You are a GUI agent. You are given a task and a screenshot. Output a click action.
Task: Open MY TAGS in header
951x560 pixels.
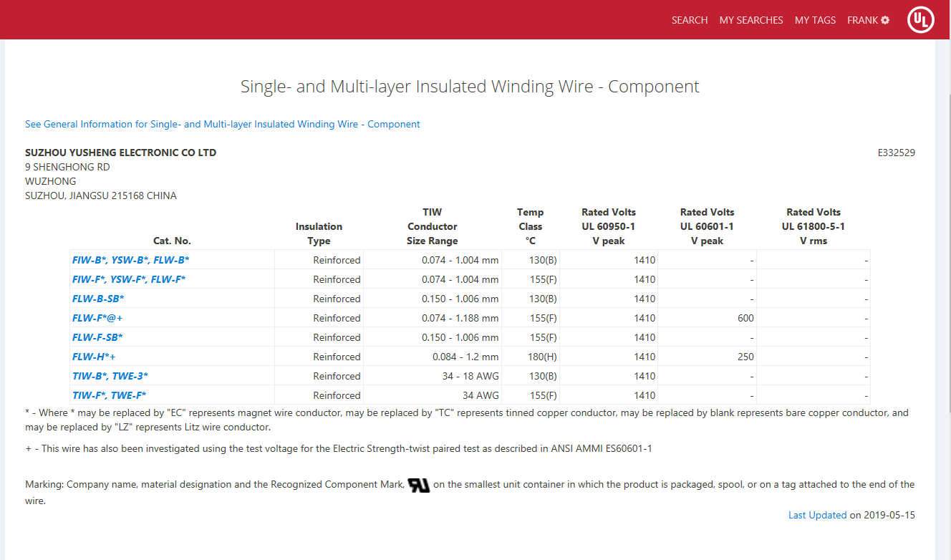[815, 20]
